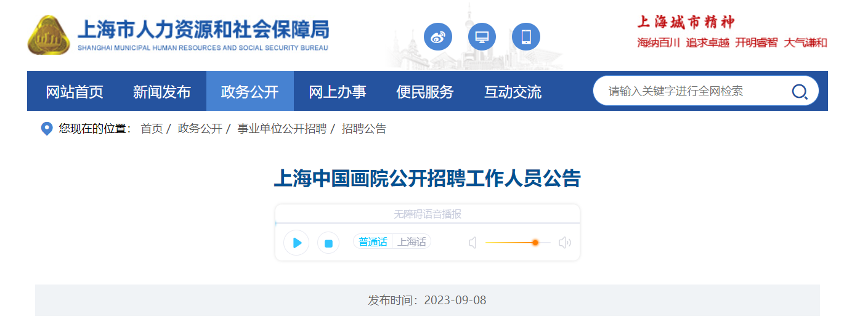868x327 pixels.
Task: Select 普通话 voice option
Action: tap(373, 242)
